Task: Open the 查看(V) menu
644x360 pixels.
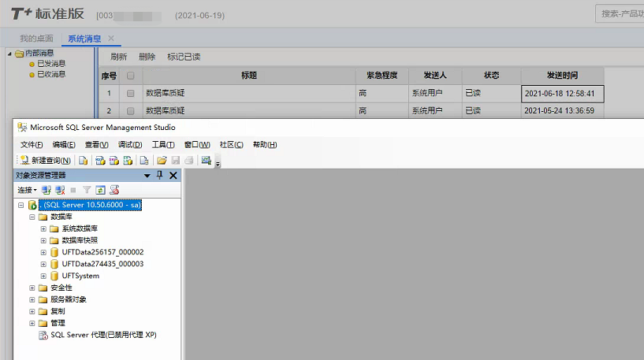Action: point(96,145)
